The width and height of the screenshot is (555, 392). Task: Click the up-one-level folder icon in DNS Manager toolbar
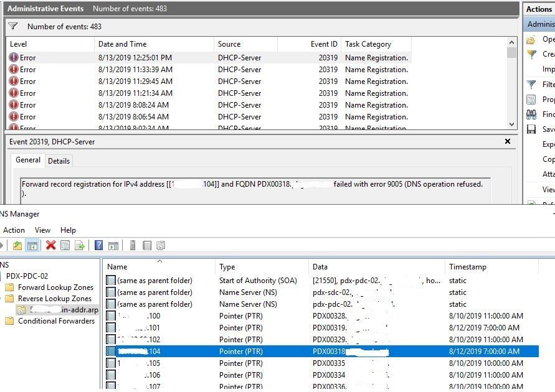17,245
